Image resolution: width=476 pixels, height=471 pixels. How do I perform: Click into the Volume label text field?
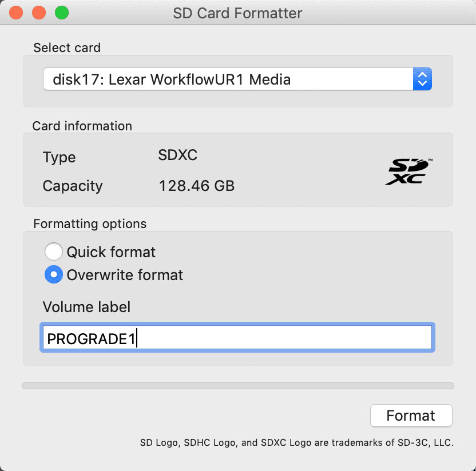(x=237, y=338)
